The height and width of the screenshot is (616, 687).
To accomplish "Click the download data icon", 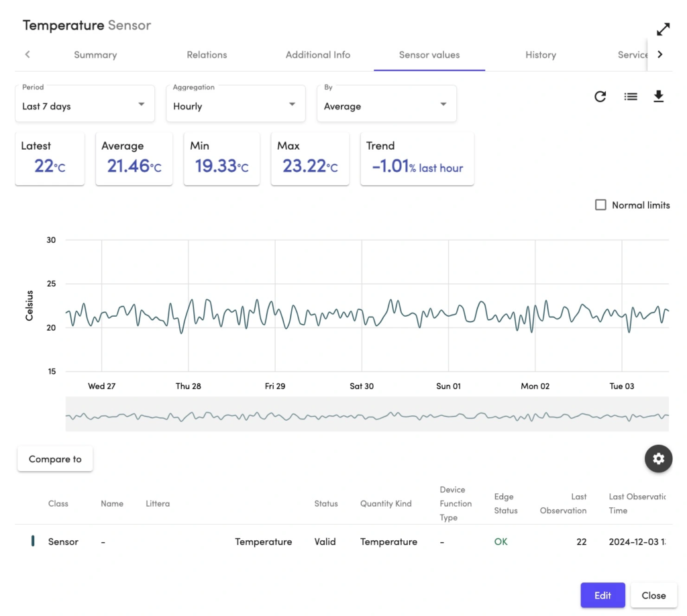I will click(658, 97).
